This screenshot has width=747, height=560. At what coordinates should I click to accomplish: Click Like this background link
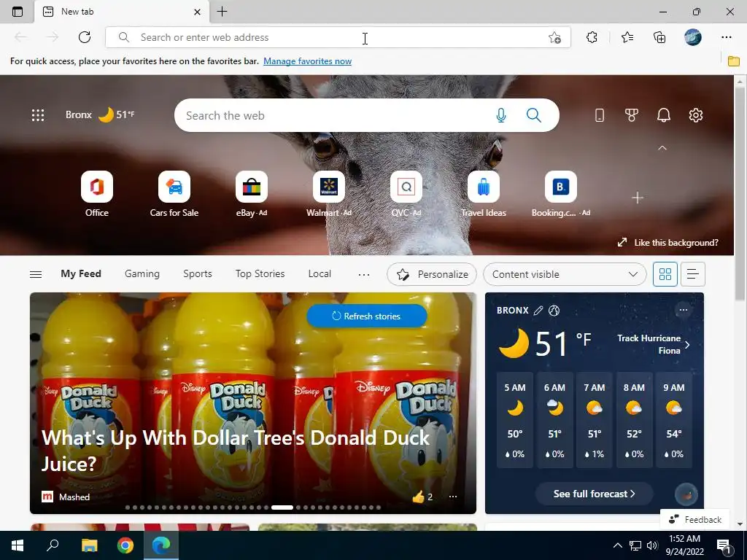click(667, 242)
